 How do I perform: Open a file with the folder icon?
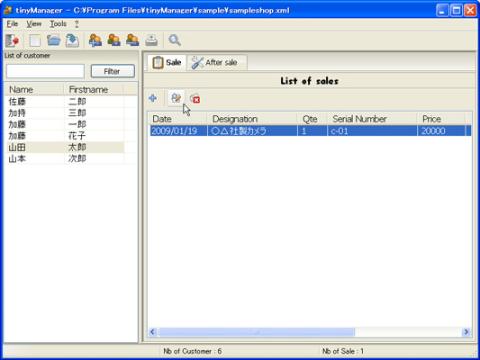click(x=53, y=40)
